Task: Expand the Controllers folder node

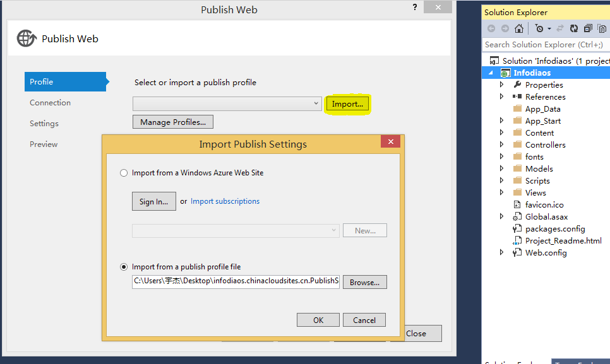Action: 502,145
